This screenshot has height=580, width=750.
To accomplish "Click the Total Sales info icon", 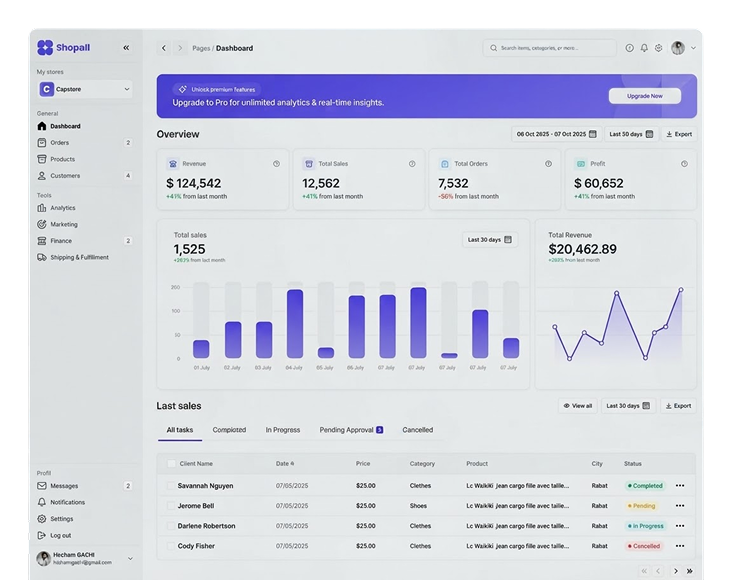I will pyautogui.click(x=412, y=164).
